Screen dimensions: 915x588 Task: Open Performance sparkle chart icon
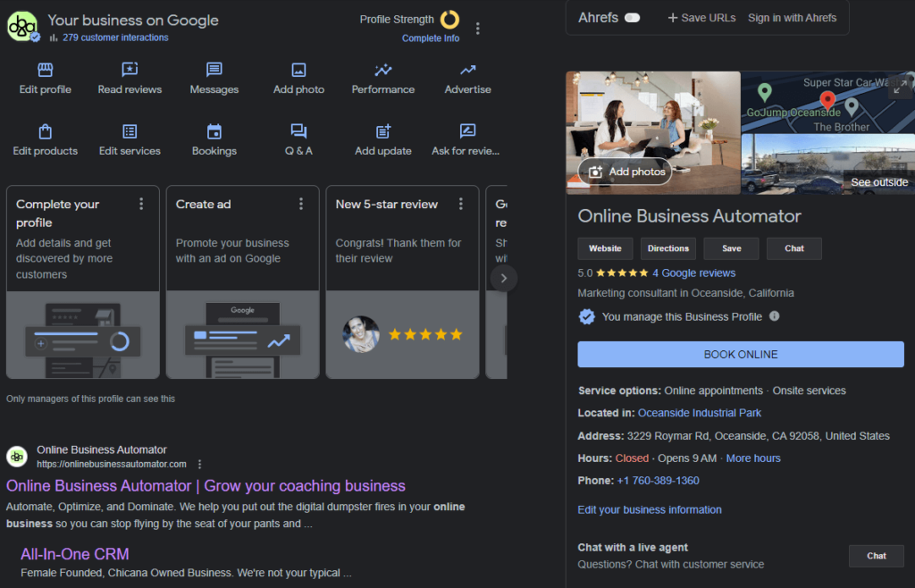tap(383, 70)
